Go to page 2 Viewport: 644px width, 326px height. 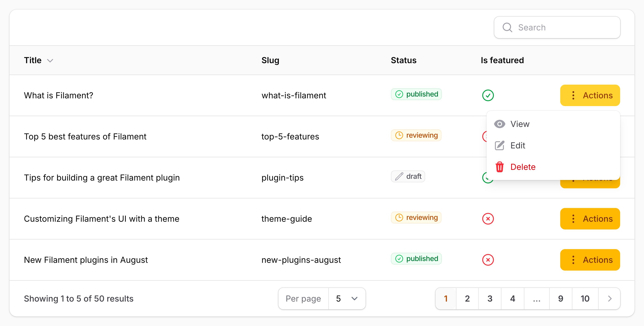pos(467,299)
